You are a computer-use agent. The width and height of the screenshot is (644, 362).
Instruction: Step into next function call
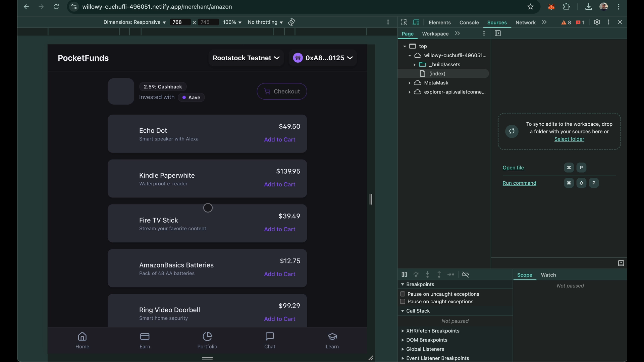(427, 275)
